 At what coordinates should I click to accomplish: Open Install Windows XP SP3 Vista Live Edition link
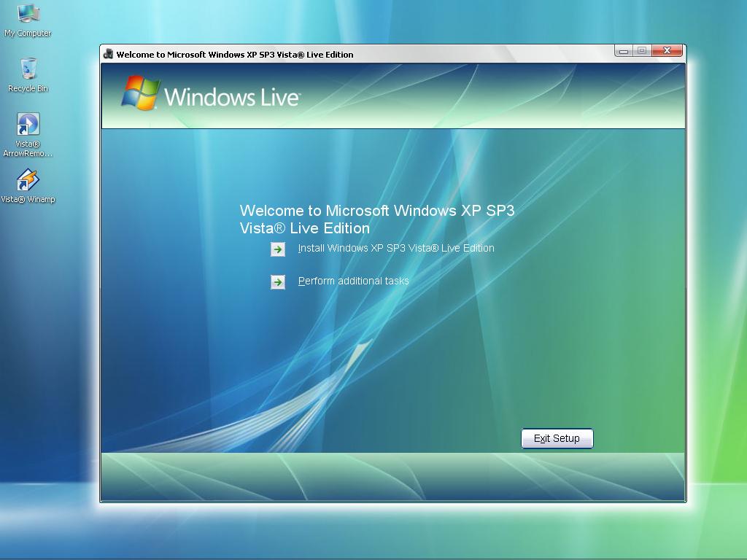(396, 248)
